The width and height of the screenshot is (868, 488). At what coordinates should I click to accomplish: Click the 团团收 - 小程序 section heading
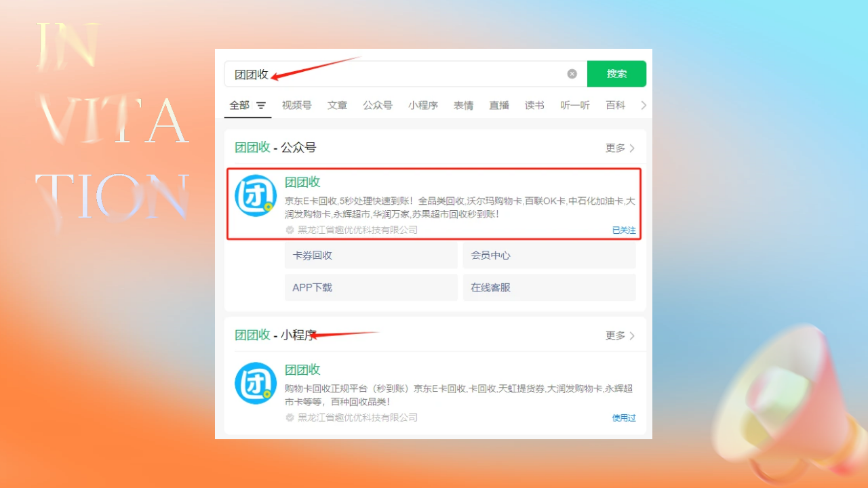(275, 335)
